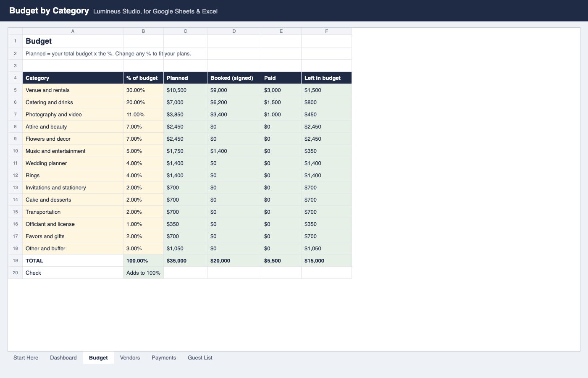Click the 30.00% budget percentage cell

coord(143,90)
